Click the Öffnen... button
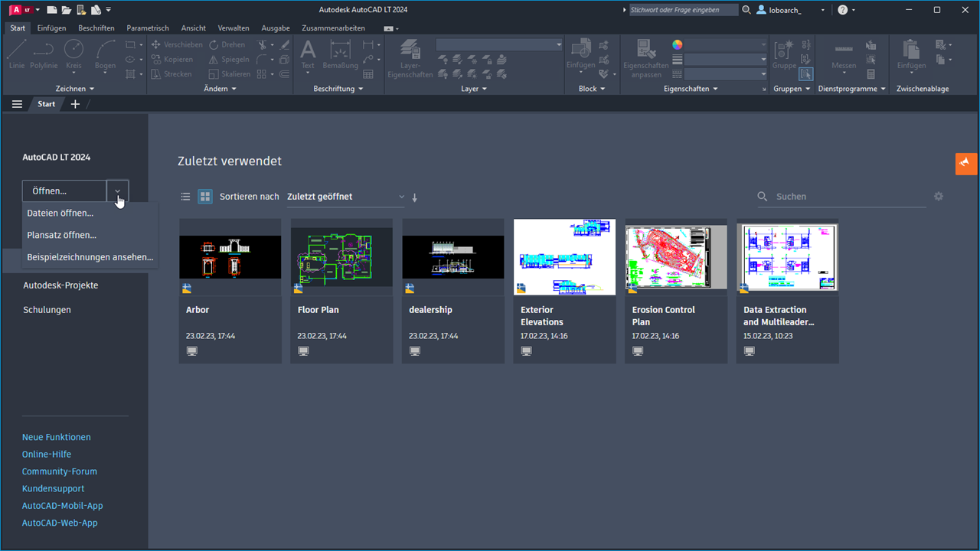 (64, 191)
